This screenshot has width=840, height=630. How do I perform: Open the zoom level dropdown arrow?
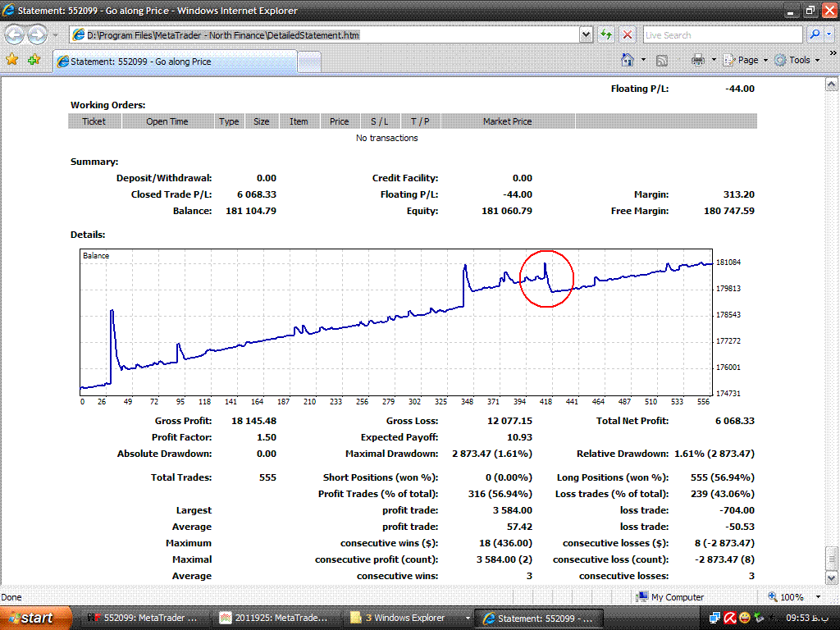(818, 597)
